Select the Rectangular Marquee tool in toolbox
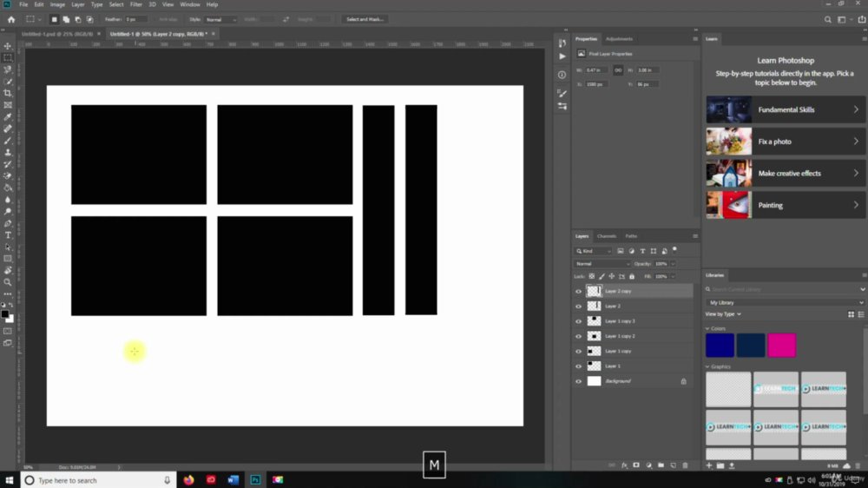Viewport: 868px width, 488px height. click(x=8, y=57)
